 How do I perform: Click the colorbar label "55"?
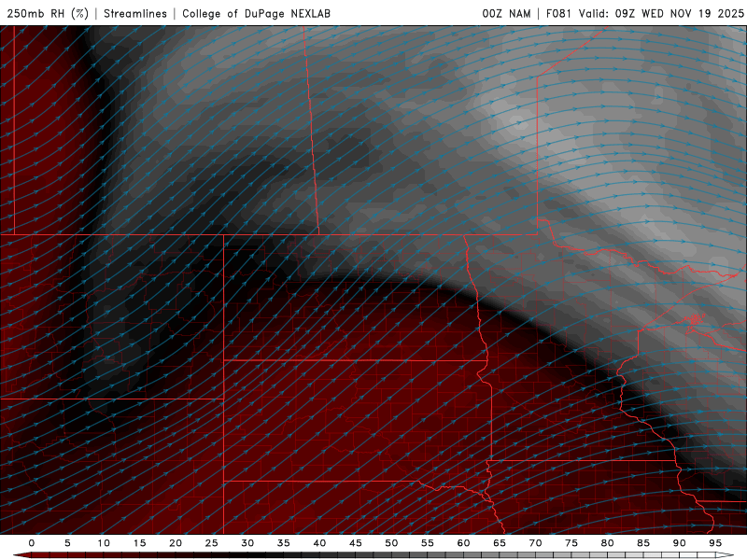point(428,543)
